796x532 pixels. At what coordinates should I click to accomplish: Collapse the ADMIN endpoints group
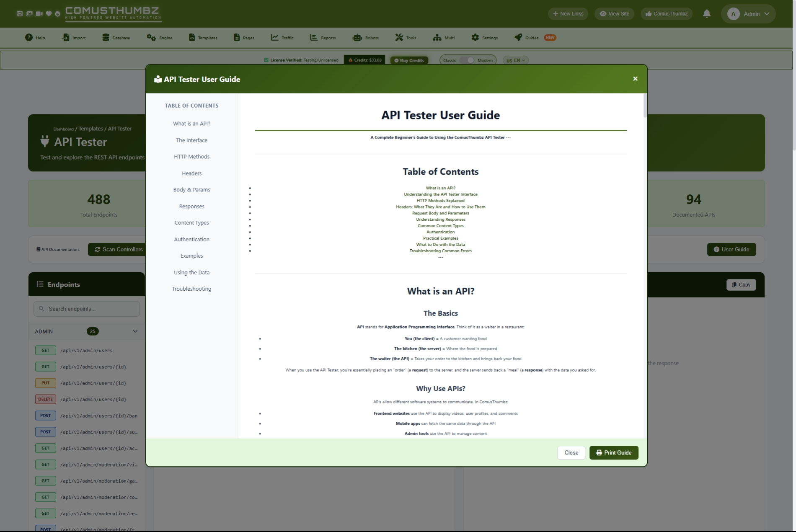click(135, 331)
